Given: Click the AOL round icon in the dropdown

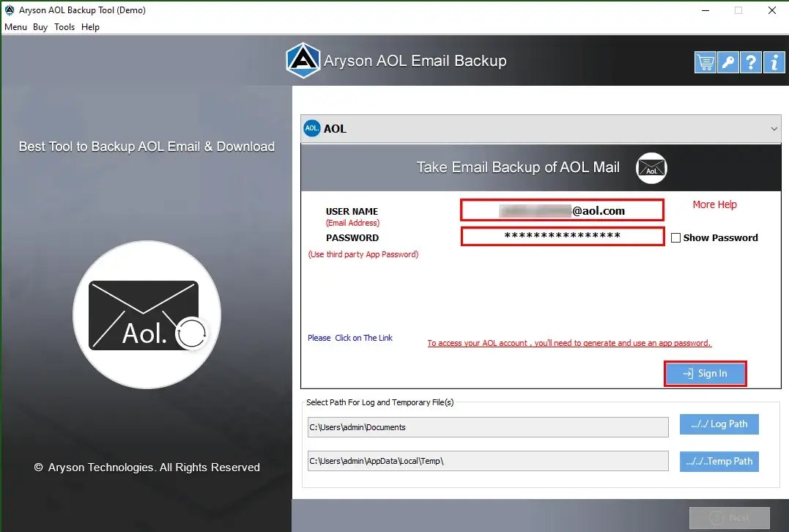Looking at the screenshot, I should pos(312,128).
